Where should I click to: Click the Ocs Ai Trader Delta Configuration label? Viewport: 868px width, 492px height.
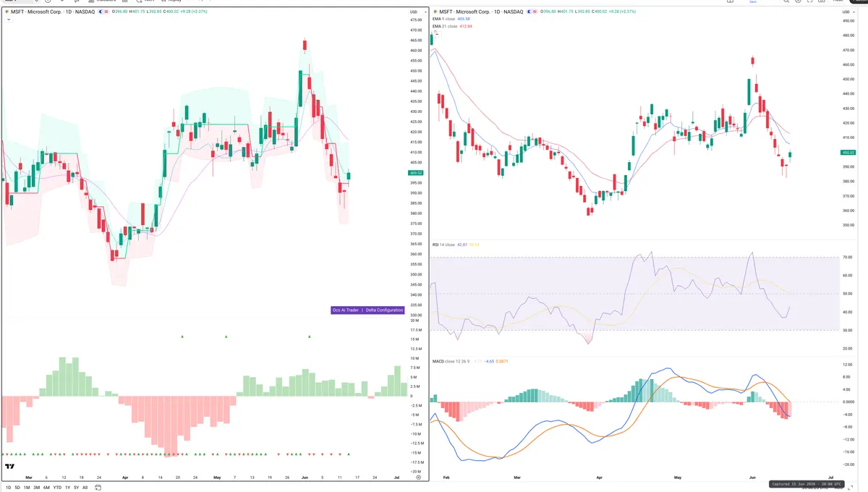pyautogui.click(x=367, y=310)
